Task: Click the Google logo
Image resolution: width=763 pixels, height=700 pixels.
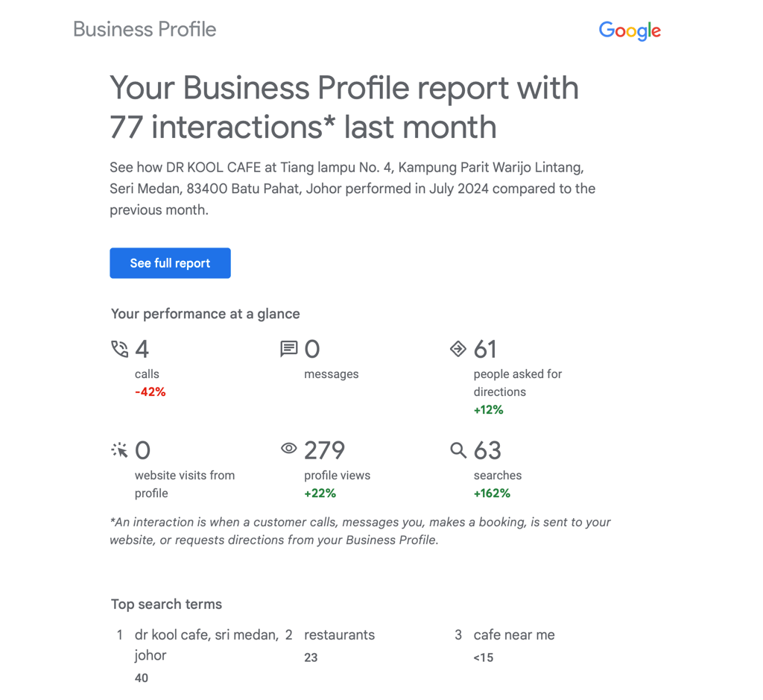Action: (630, 31)
